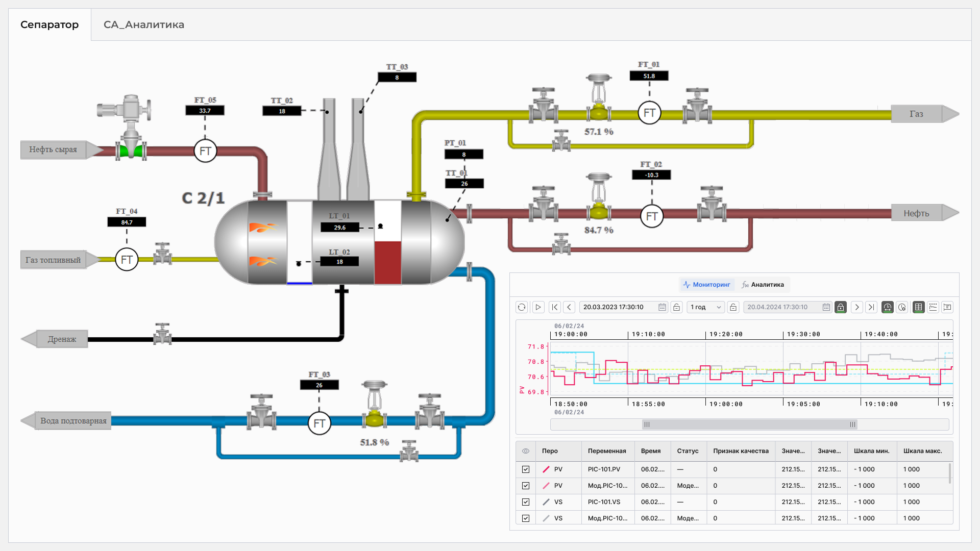Click the time scale clock icon

(x=888, y=307)
